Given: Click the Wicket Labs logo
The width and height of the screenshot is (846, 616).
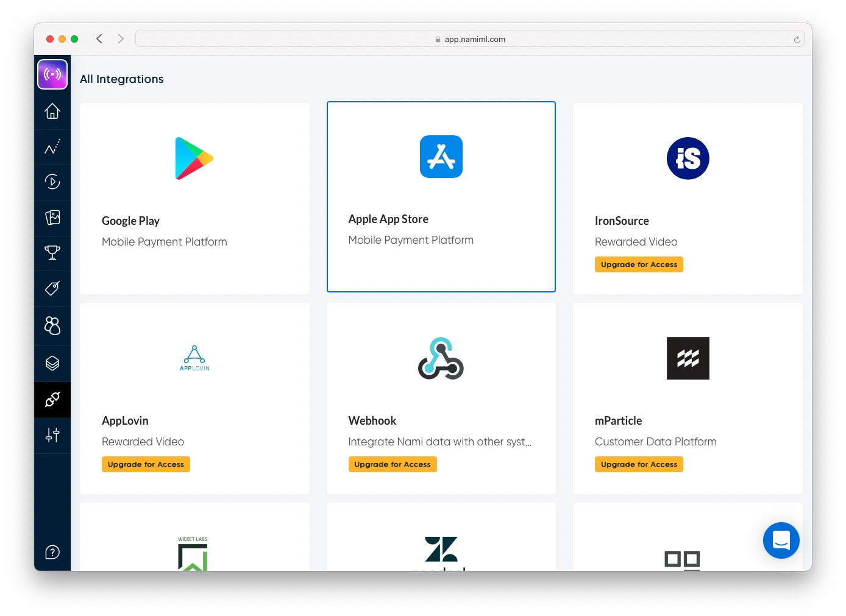Looking at the screenshot, I should click(193, 553).
